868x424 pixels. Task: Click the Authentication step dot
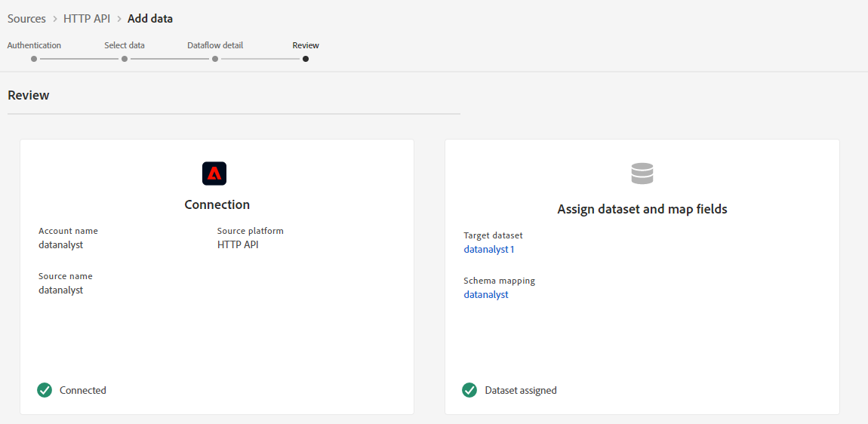tap(34, 59)
